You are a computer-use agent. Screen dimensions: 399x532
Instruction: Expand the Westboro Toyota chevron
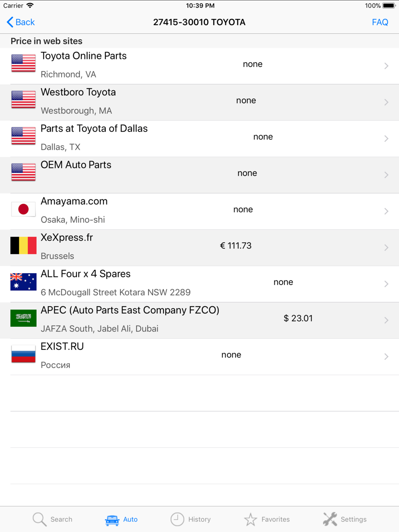point(386,102)
